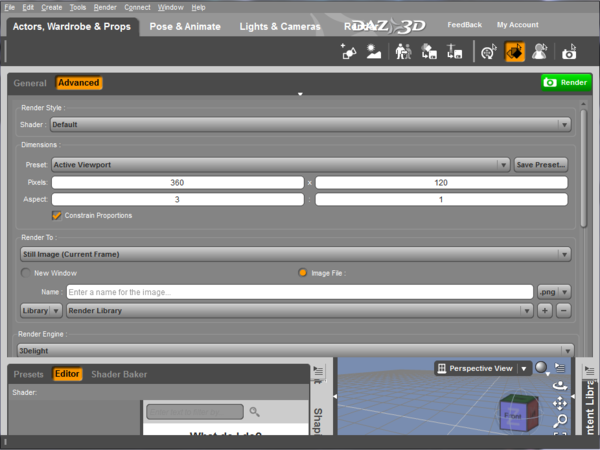Select the Advanced render settings tab

(78, 83)
